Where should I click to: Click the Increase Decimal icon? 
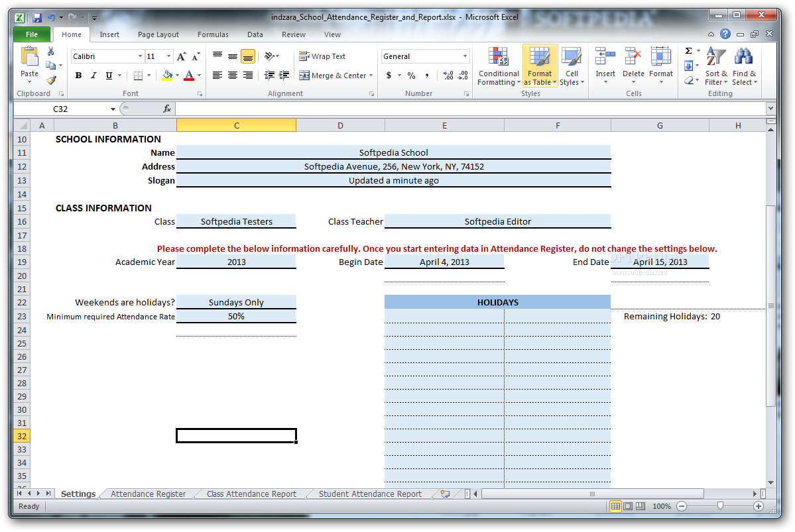pos(448,76)
